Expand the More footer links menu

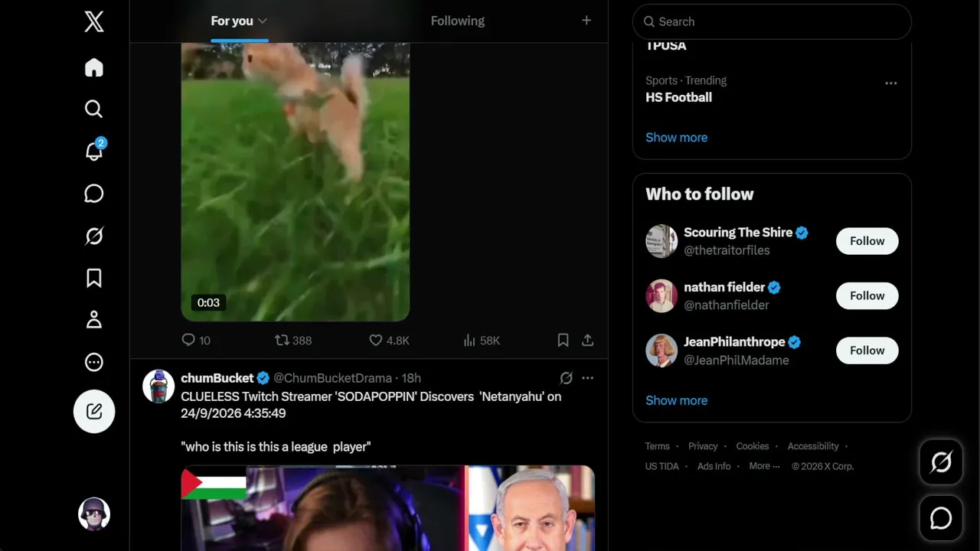[764, 466]
